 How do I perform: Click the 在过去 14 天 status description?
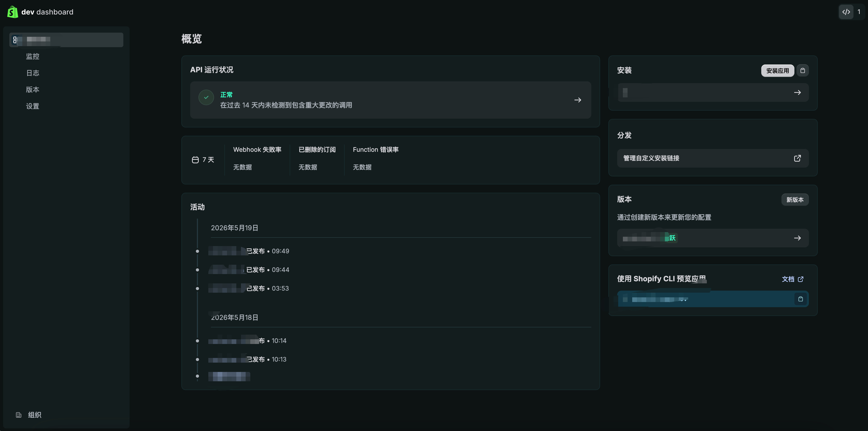[286, 105]
